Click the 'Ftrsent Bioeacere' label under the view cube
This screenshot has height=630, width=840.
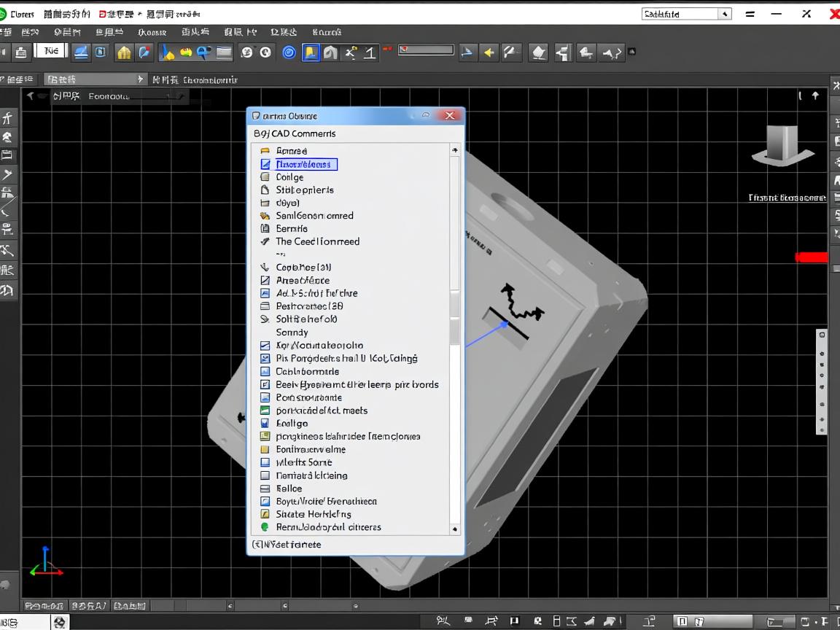point(787,198)
